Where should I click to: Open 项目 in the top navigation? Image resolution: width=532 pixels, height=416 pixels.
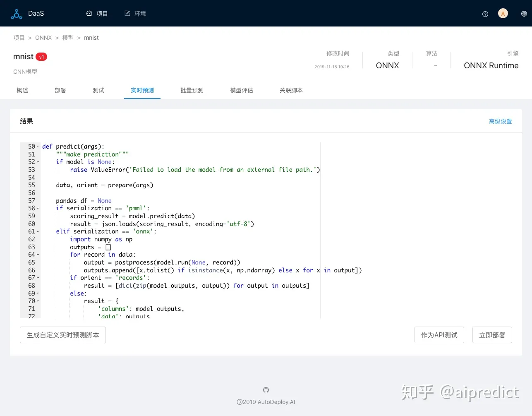tap(97, 14)
